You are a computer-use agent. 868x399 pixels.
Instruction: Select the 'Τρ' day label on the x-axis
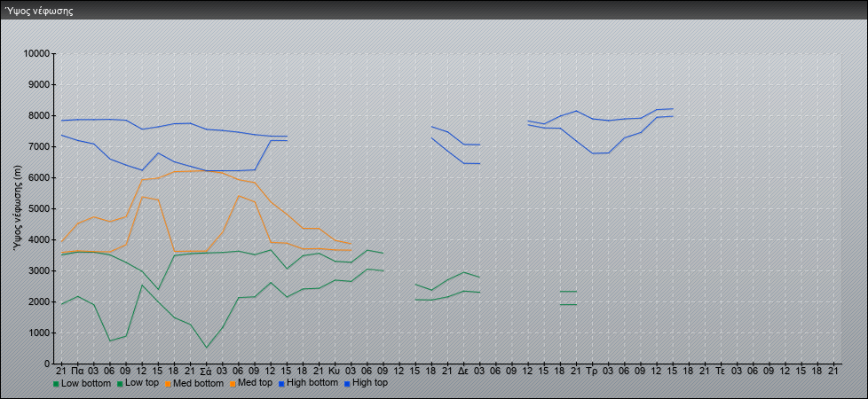[591, 370]
